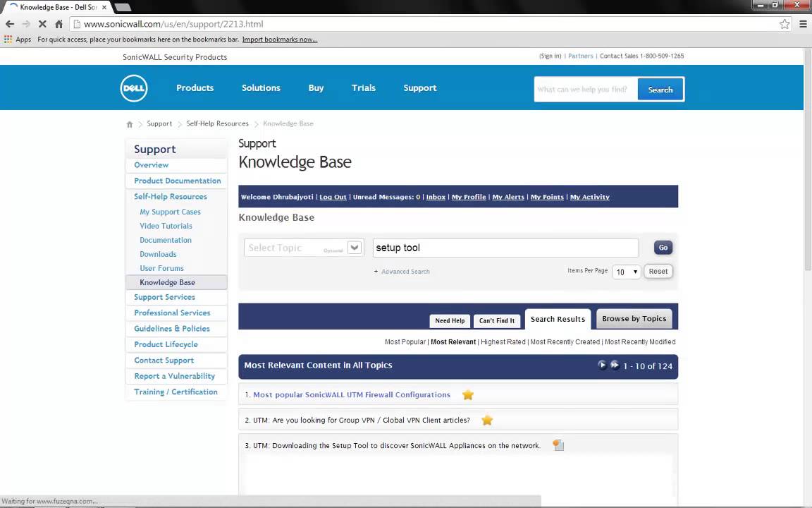Click document icon beside Setup Tool article
The width and height of the screenshot is (812, 508).
(x=558, y=445)
